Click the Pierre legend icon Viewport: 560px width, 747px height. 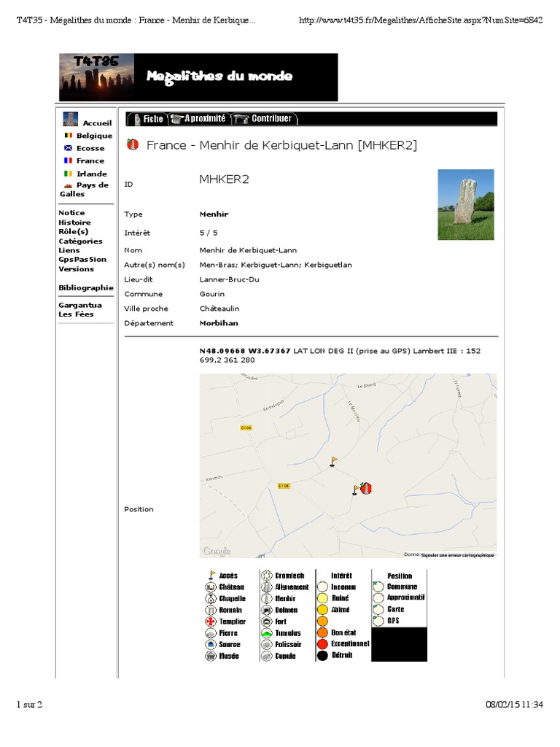pyautogui.click(x=211, y=633)
